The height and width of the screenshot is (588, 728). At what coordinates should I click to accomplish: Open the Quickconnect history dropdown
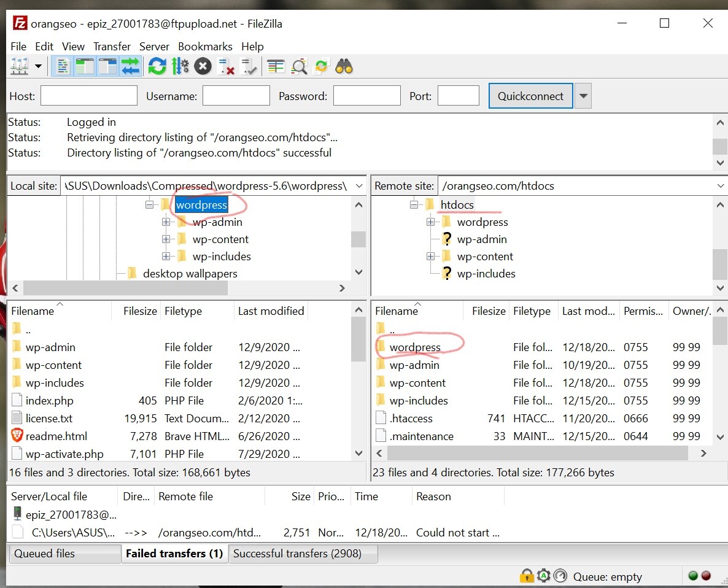583,96
